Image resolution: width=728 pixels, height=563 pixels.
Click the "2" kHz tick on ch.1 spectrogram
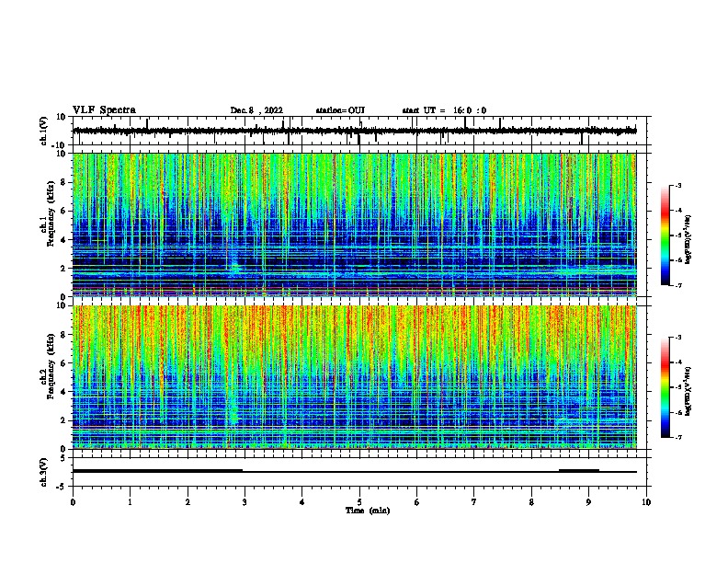[63, 269]
